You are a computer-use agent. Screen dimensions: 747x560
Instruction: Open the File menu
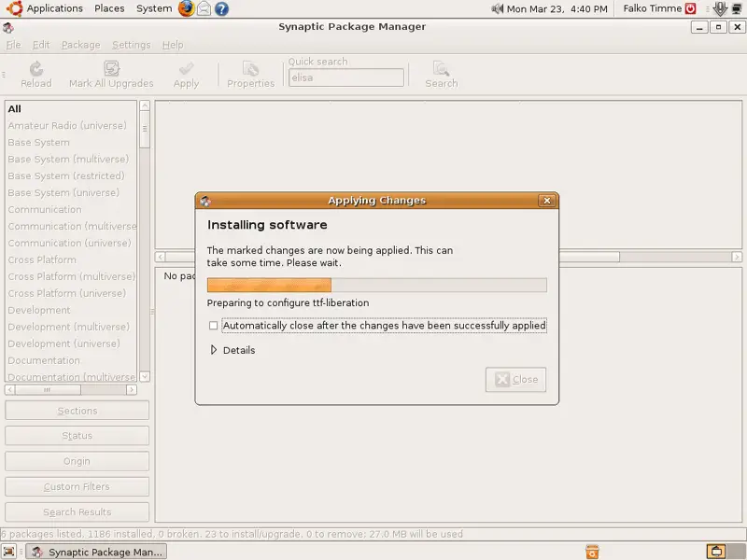click(x=13, y=45)
